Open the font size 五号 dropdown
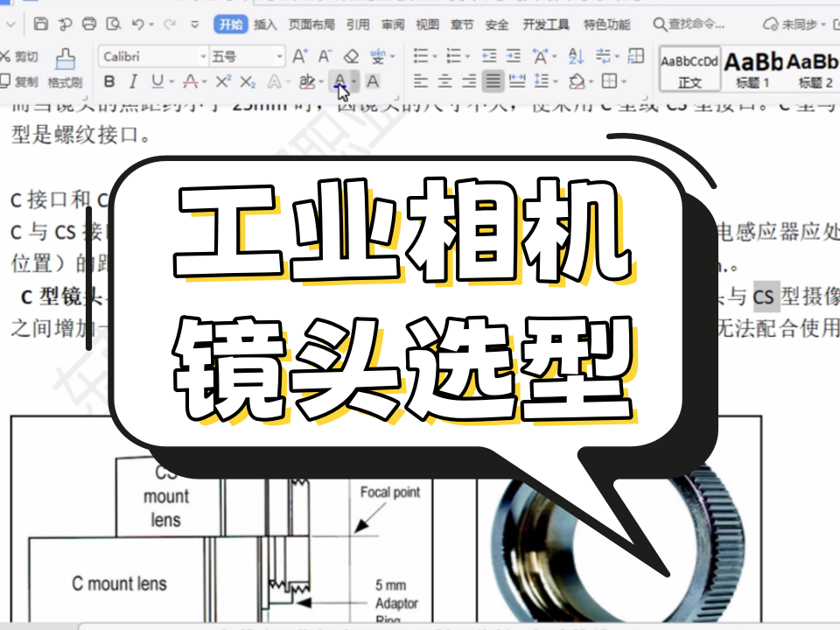This screenshot has width=840, height=630. pos(280,57)
